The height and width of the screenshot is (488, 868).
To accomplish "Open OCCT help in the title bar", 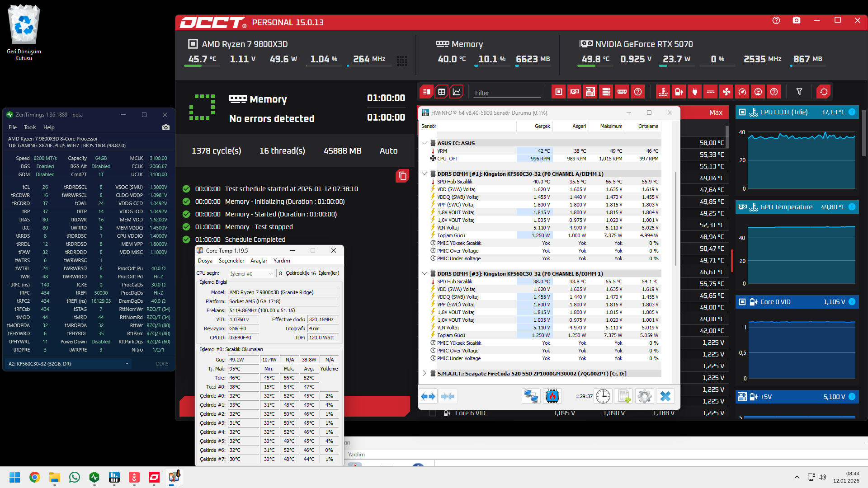I will click(776, 20).
